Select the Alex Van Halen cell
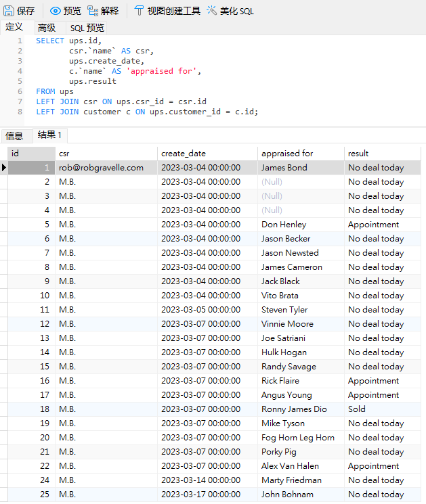 (x=301, y=465)
